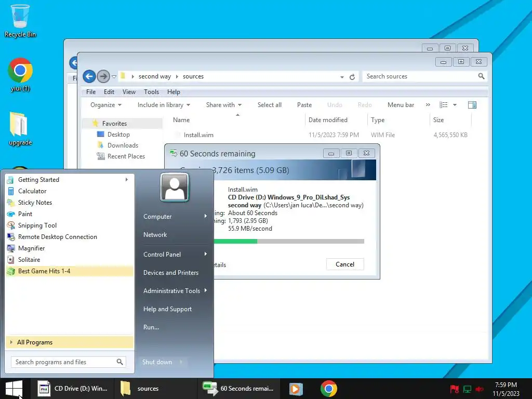Open the Run... dialog

click(175, 327)
